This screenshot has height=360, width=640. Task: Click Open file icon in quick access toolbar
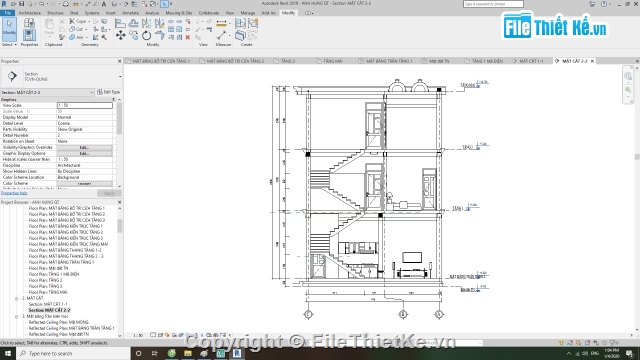pyautogui.click(x=13, y=4)
